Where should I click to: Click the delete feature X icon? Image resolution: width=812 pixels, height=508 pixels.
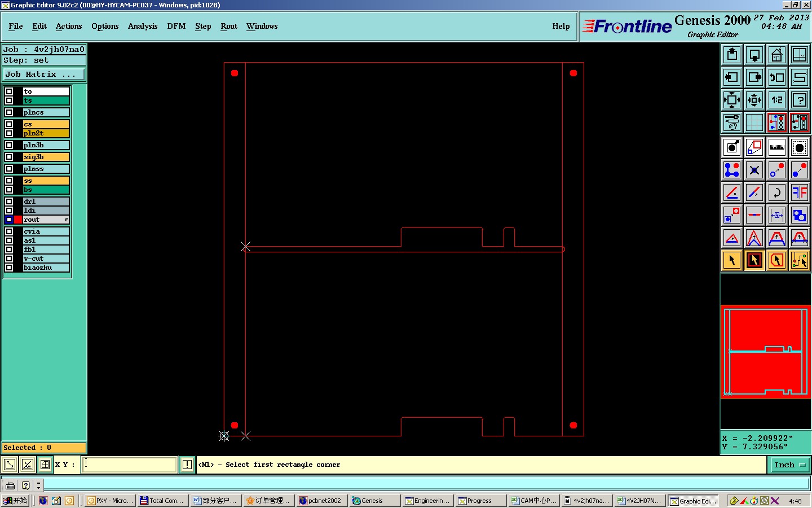click(x=754, y=170)
